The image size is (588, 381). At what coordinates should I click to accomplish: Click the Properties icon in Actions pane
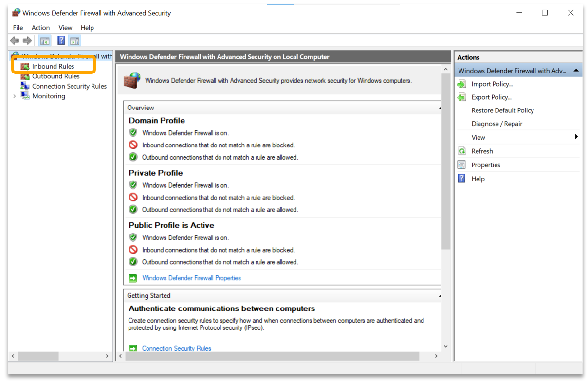click(461, 165)
